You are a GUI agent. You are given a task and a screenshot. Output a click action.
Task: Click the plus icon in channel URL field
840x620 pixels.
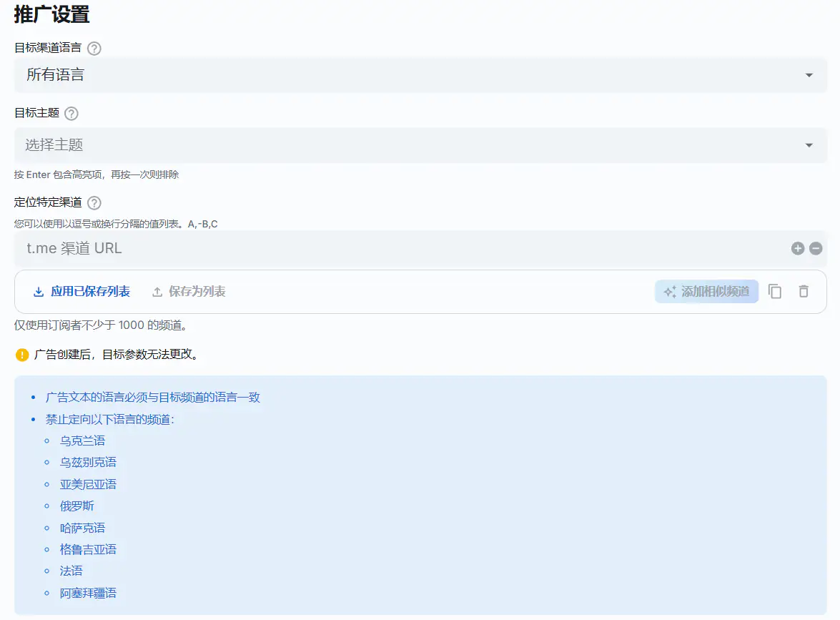(798, 248)
